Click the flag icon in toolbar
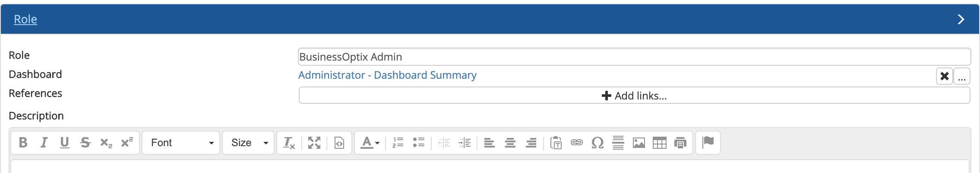 tap(708, 142)
